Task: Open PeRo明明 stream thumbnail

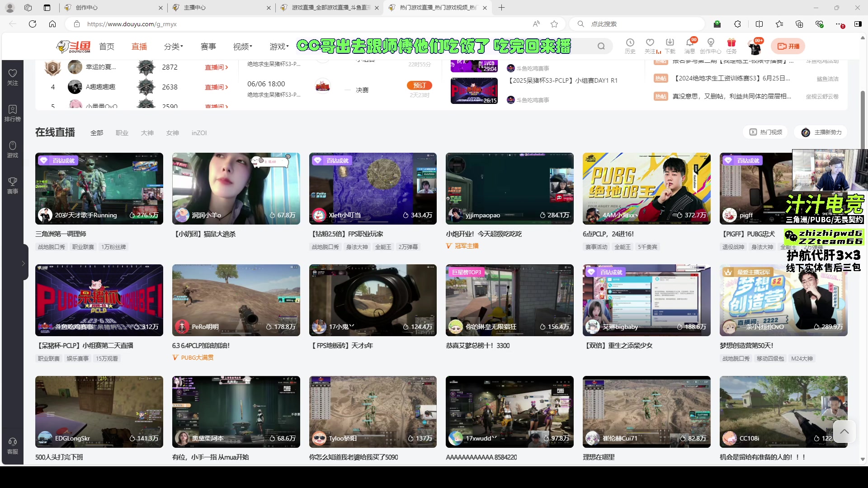Action: pyautogui.click(x=236, y=300)
